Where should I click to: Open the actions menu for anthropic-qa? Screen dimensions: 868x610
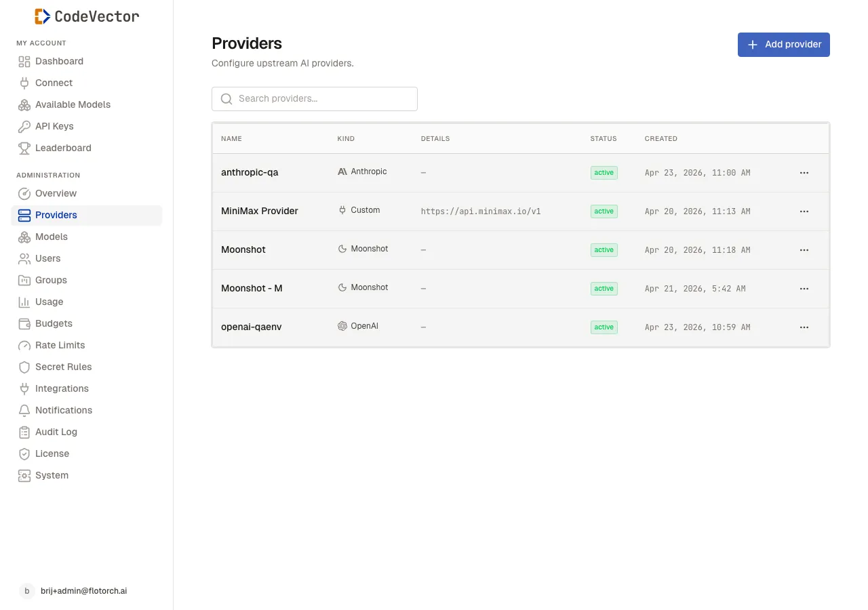tap(804, 173)
